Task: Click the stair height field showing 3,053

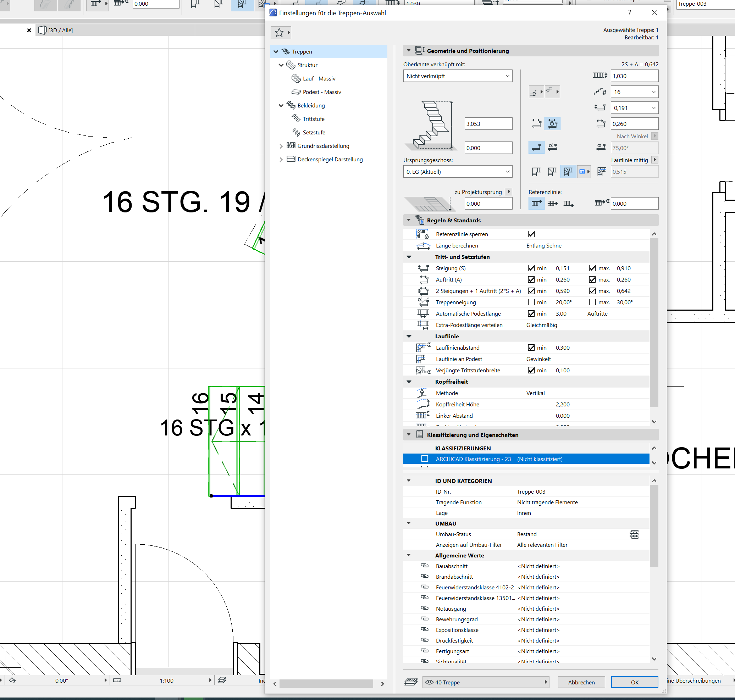Action: pyautogui.click(x=488, y=124)
